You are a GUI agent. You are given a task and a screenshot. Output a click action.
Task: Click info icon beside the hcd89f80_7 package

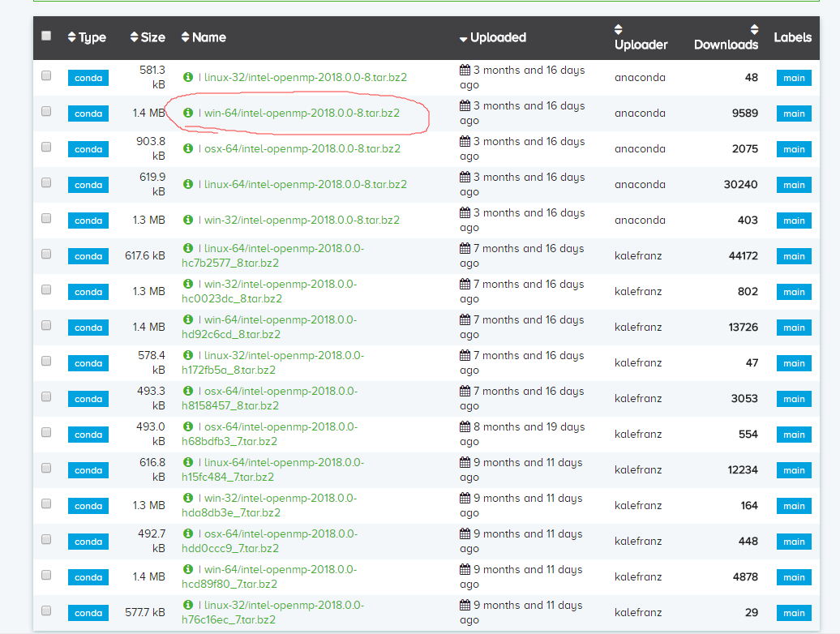click(188, 569)
